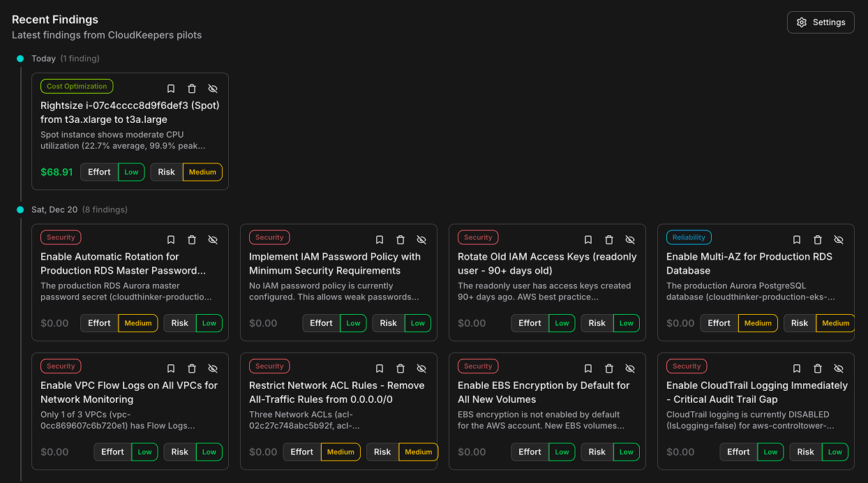Click the Low effort badge on VPC Flow Logs
868x483 pixels.
144,452
